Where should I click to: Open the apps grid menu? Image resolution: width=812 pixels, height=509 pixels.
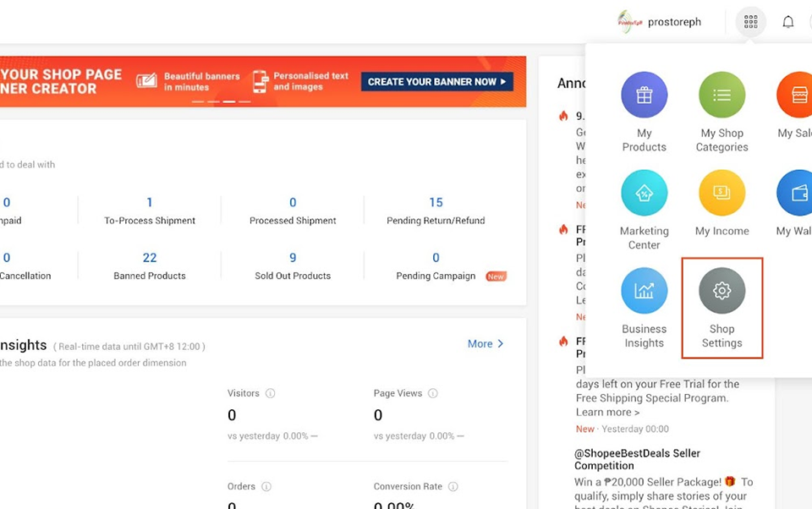point(750,21)
